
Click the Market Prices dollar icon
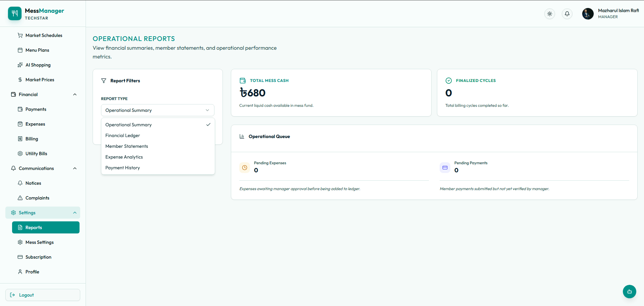point(20,80)
